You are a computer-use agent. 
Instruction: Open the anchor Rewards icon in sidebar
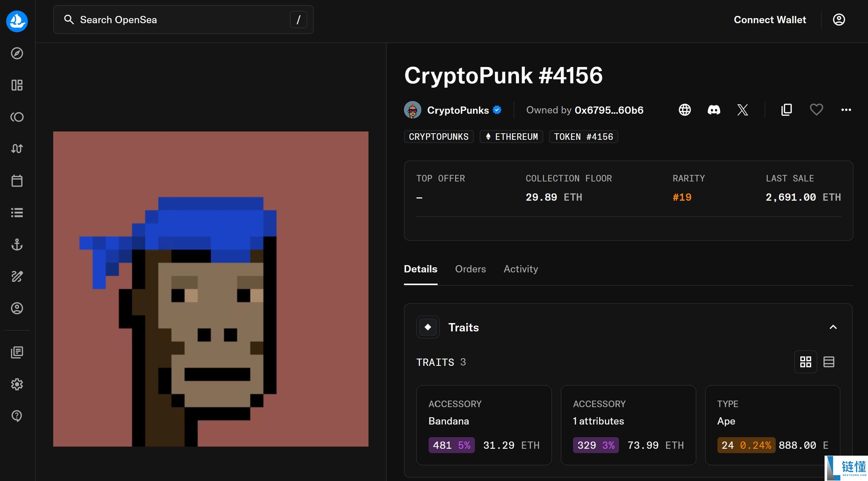[17, 244]
